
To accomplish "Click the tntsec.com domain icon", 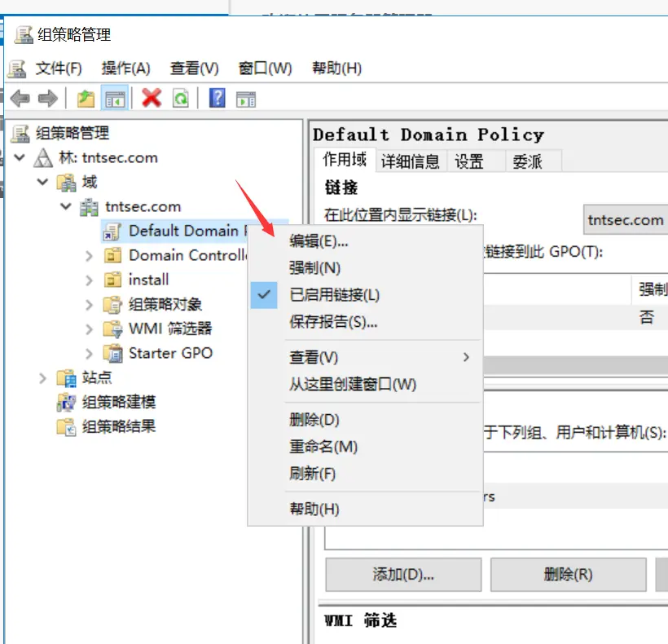I will tap(89, 207).
